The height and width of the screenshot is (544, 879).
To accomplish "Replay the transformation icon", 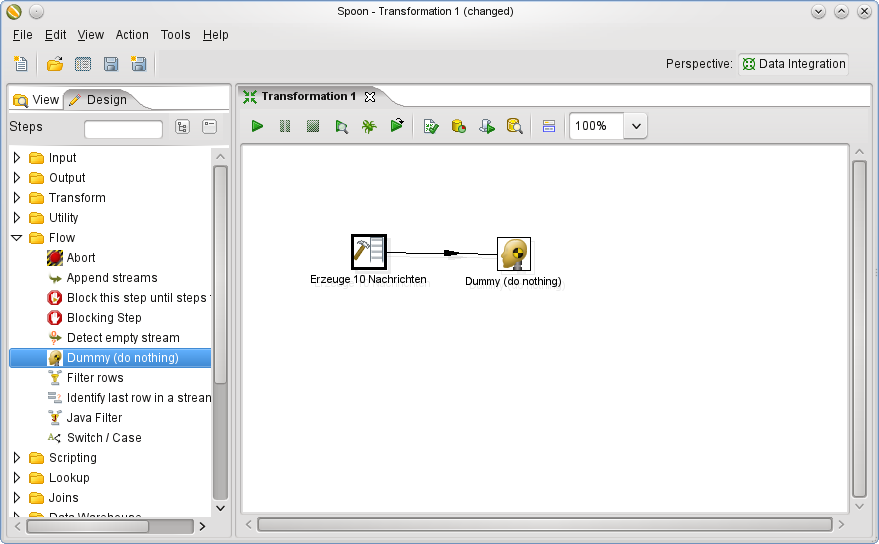I will tap(397, 125).
